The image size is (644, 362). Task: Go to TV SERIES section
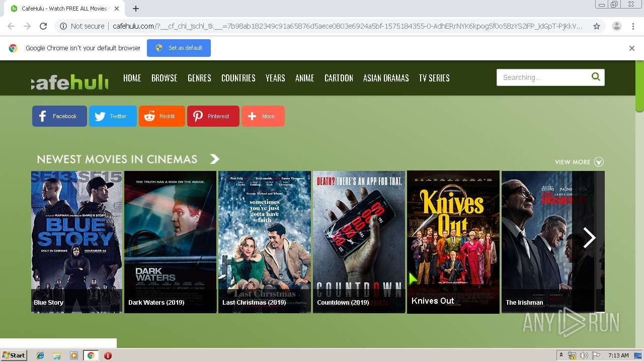(434, 78)
